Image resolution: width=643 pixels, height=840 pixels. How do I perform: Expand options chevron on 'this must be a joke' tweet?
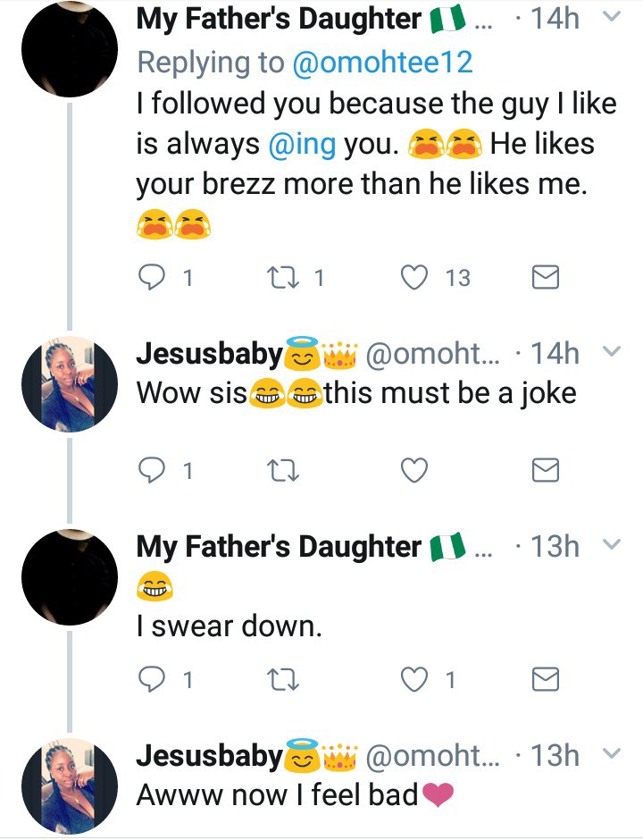coord(612,352)
